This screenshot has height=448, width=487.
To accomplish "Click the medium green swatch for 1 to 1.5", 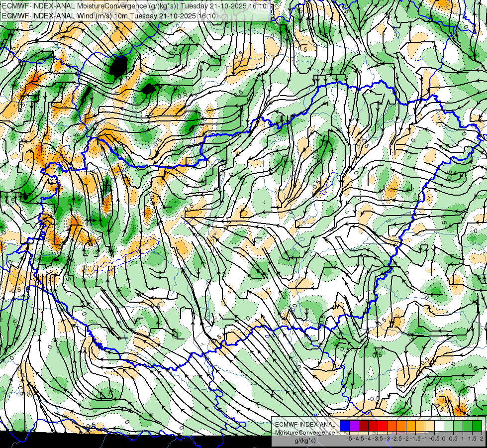I will pos(468,426).
